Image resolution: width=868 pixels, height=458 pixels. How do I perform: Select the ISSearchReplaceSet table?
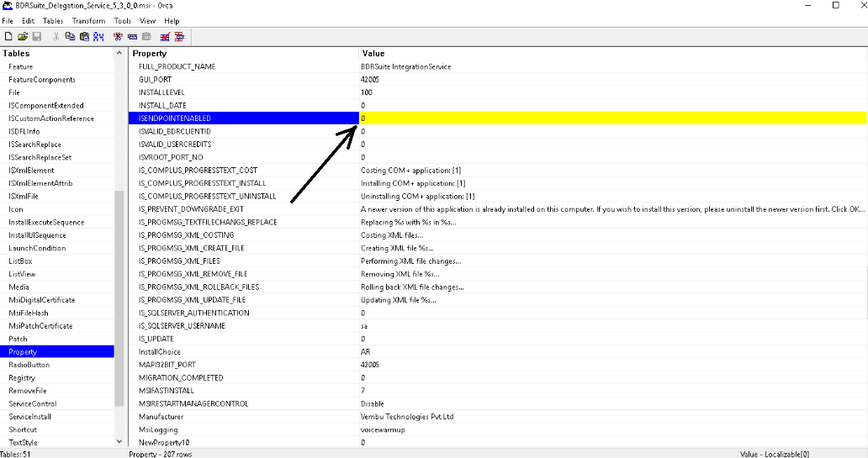tap(40, 157)
